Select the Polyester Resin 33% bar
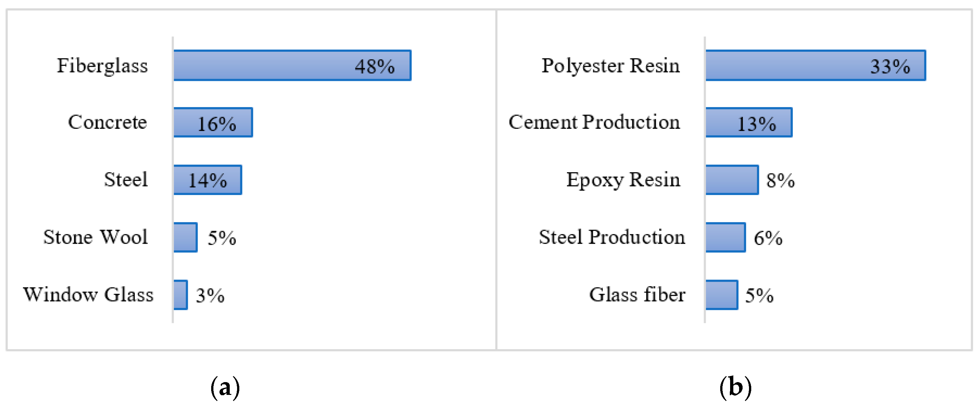 (x=815, y=66)
